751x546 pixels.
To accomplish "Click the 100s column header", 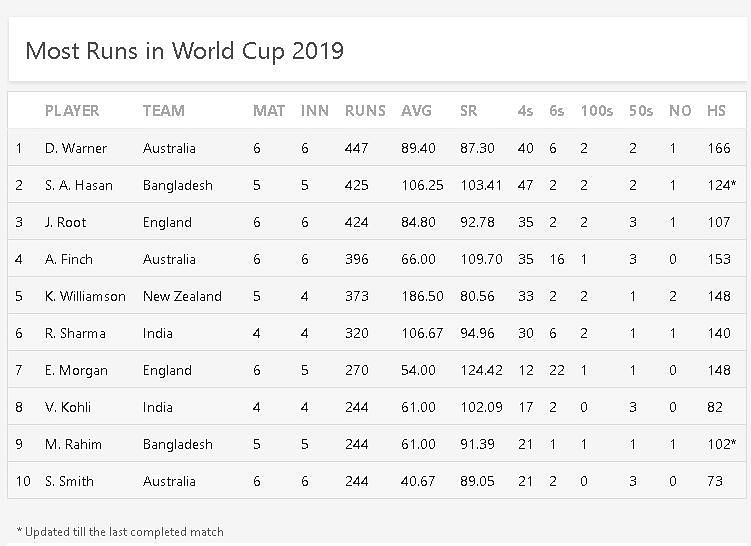I will point(596,111).
